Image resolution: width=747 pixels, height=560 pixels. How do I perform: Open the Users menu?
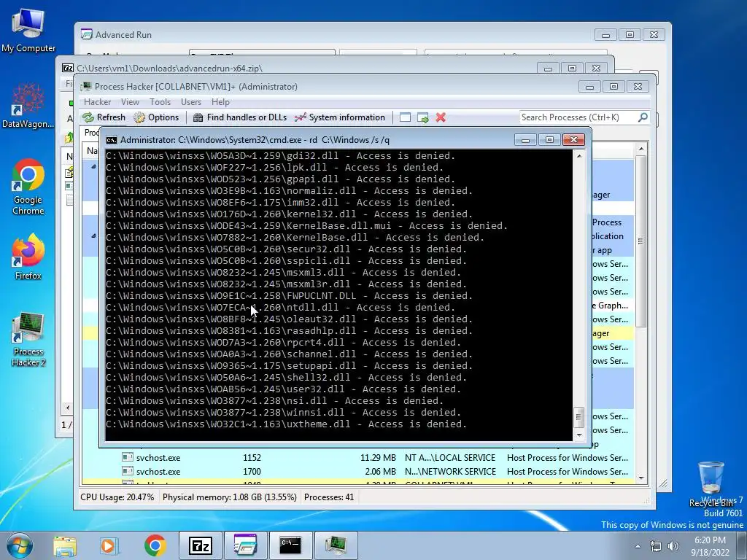point(191,102)
